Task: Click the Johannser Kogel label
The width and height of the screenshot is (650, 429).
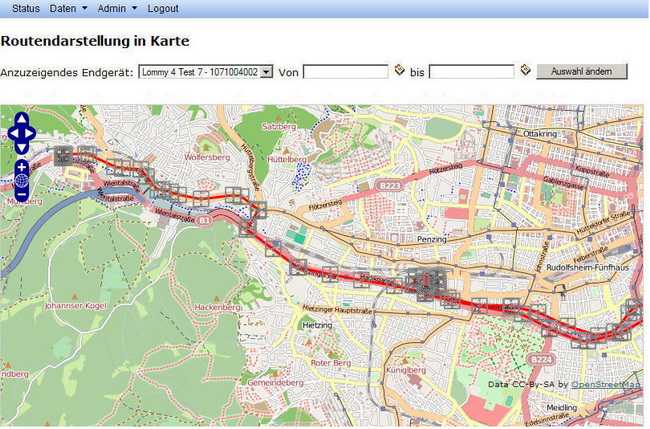Action: point(75,306)
